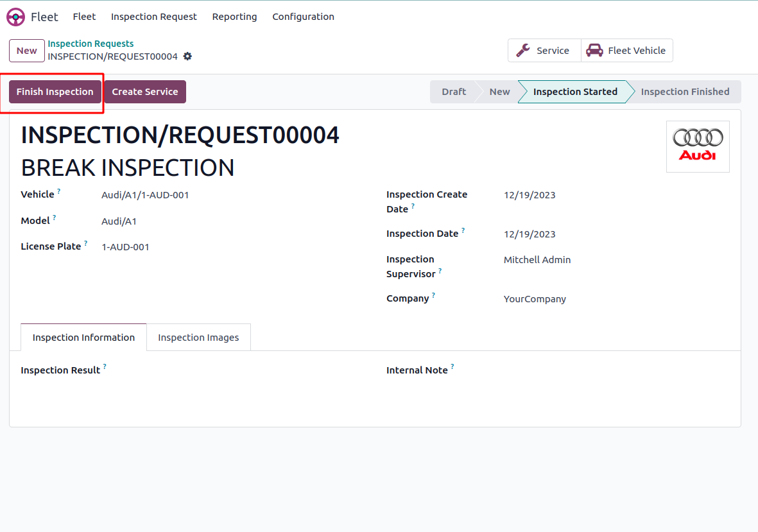Viewport: 758px width, 532px height.
Task: Click the Vehicle value Audi/A1/1-AUD-001
Action: [145, 195]
